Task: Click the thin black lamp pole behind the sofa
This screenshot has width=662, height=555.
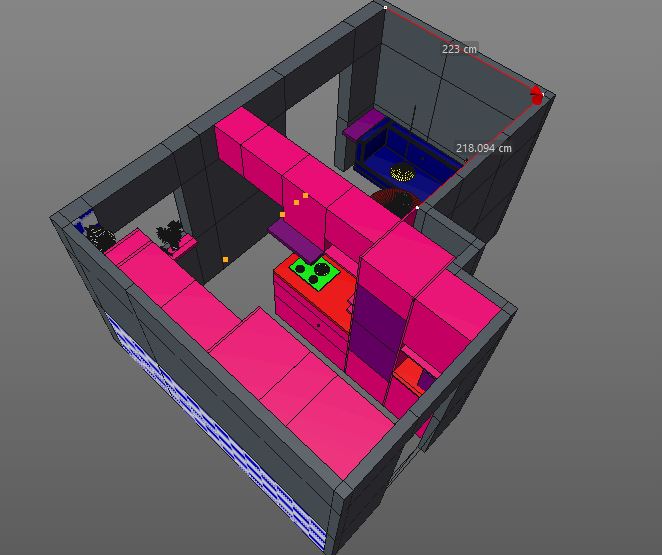Action: (415, 117)
